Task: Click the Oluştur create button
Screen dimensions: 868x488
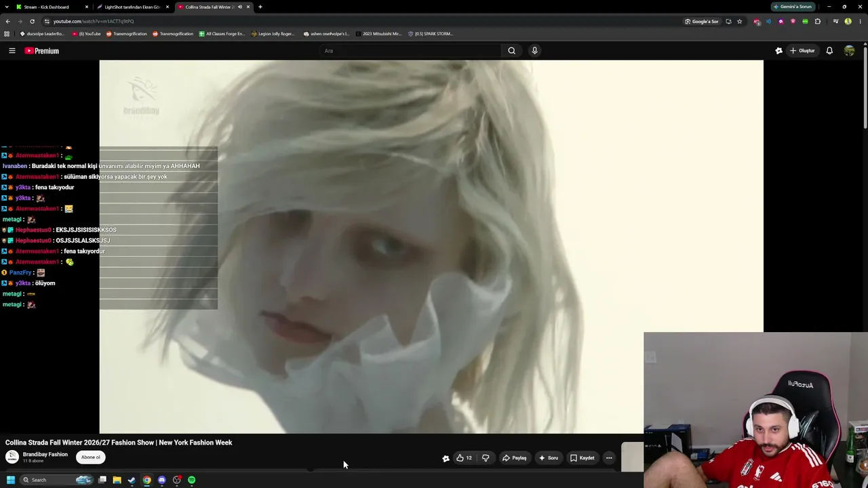Action: click(802, 51)
